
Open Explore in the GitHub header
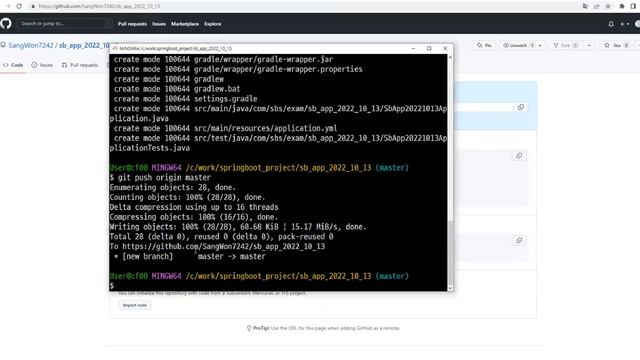pyautogui.click(x=213, y=24)
